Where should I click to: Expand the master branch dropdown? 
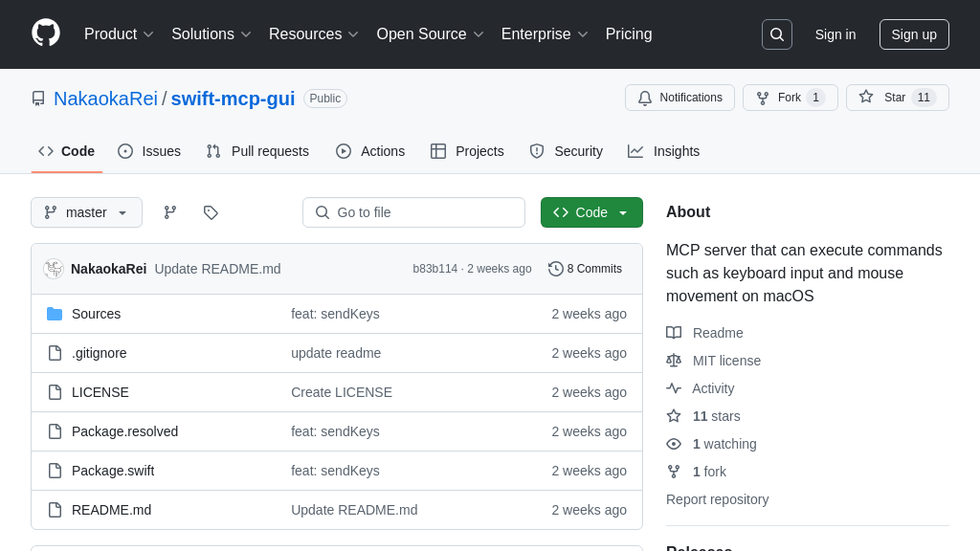(86, 212)
